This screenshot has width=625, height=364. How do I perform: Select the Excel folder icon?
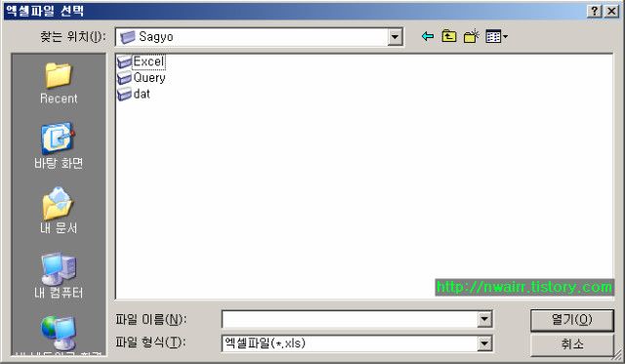click(124, 61)
